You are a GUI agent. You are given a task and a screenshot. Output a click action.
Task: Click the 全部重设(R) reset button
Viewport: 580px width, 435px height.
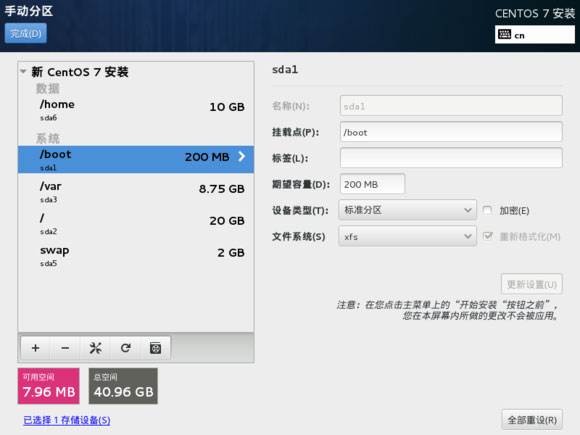(x=532, y=420)
